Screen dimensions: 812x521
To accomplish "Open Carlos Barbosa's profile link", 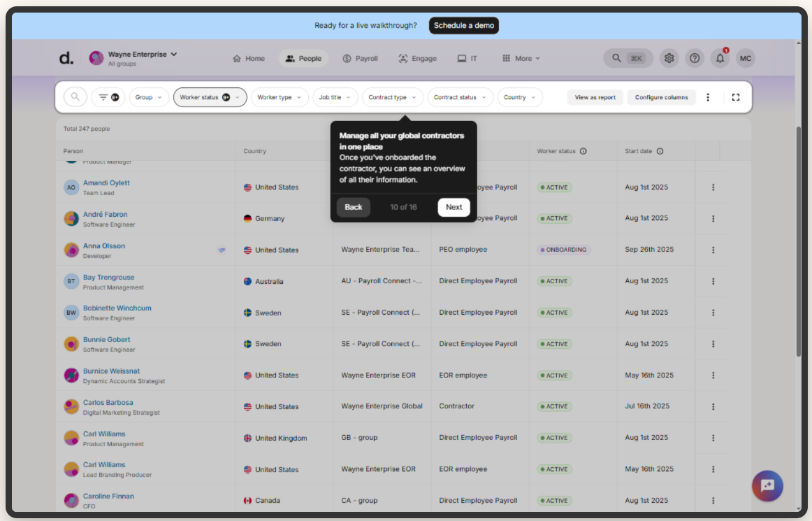I will 108,403.
